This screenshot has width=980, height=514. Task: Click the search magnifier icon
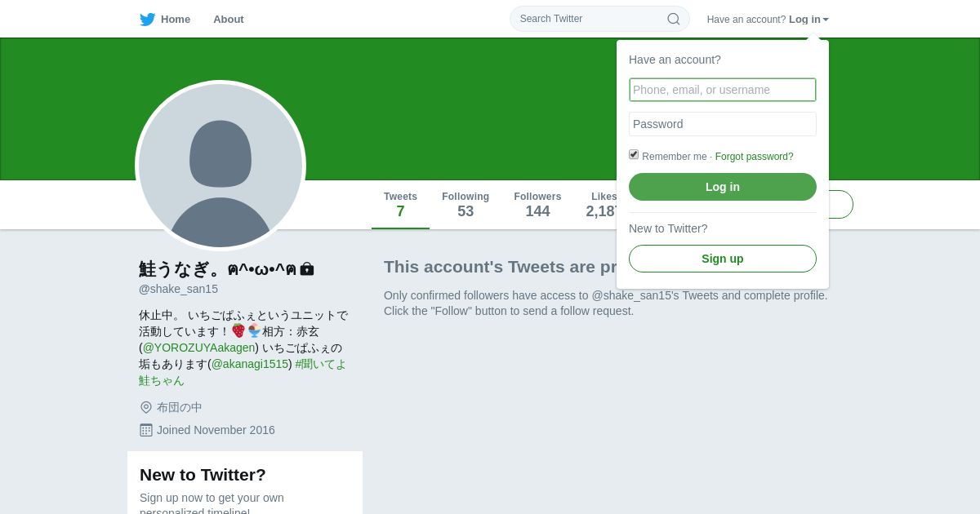(674, 19)
